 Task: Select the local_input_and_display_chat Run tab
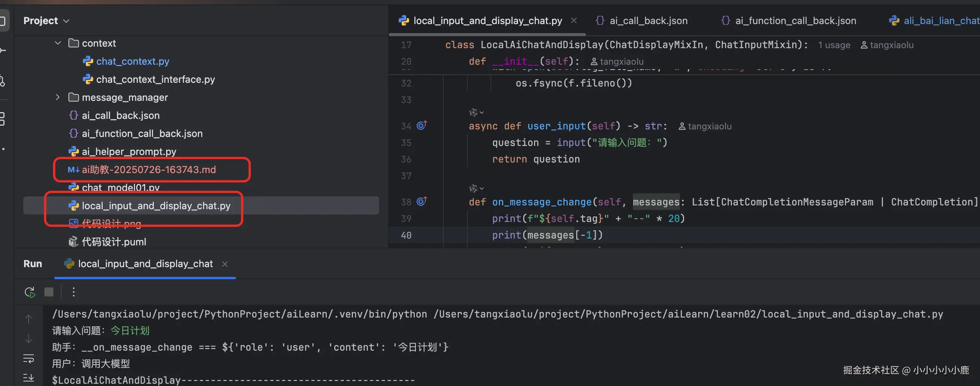click(145, 264)
